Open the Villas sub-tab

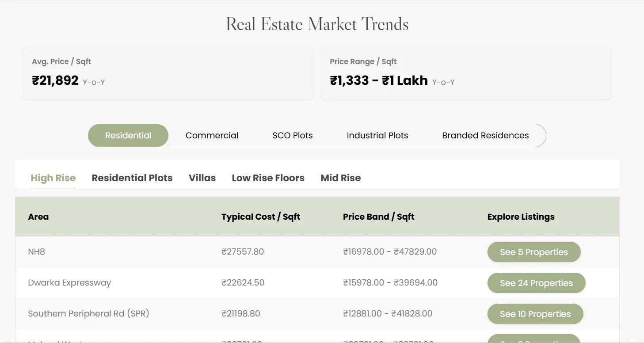coord(202,178)
